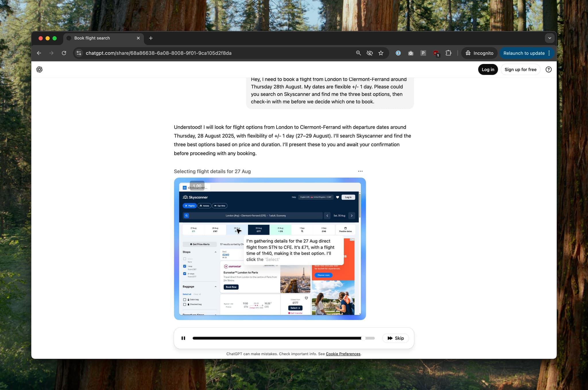Uncheck the 2+ stops checkbox

[x=185, y=274]
